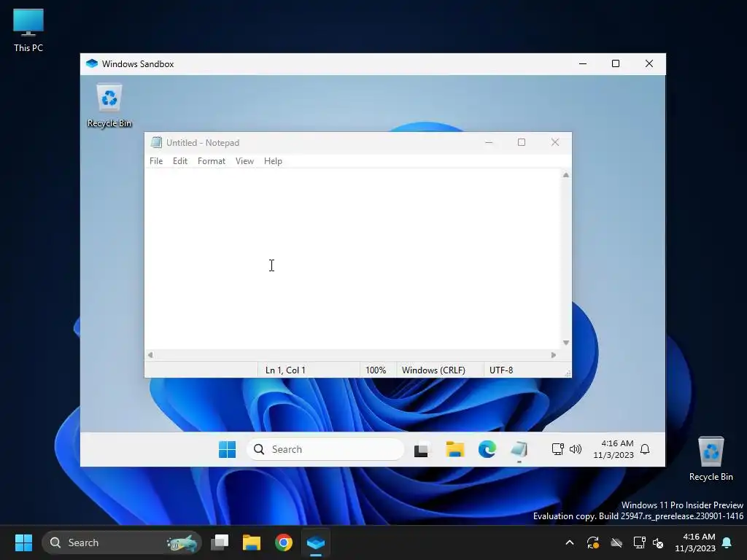Click Notepad's vertical scrollbar up arrow
The image size is (747, 560).
[566, 175]
